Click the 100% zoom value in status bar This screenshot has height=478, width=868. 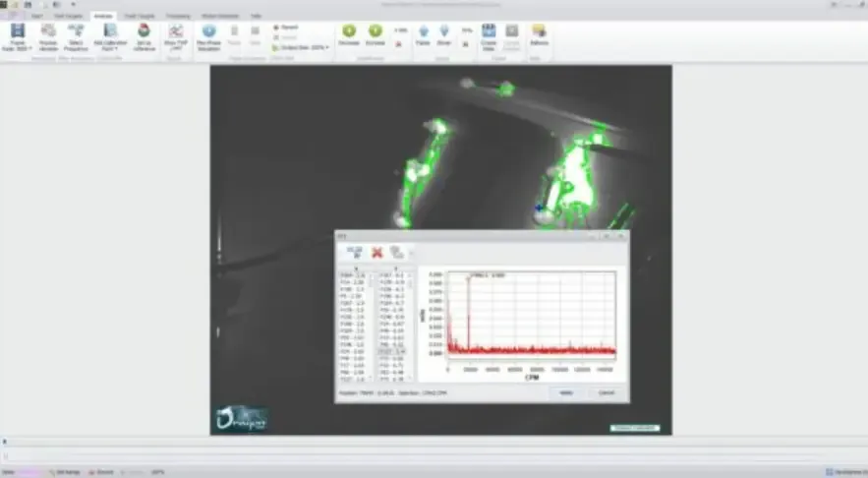tap(157, 472)
